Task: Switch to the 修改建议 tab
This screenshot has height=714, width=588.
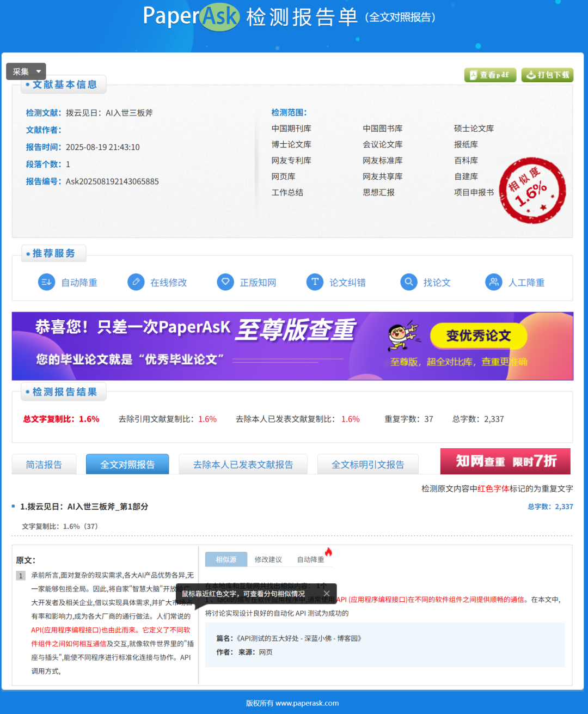Action: pos(268,559)
